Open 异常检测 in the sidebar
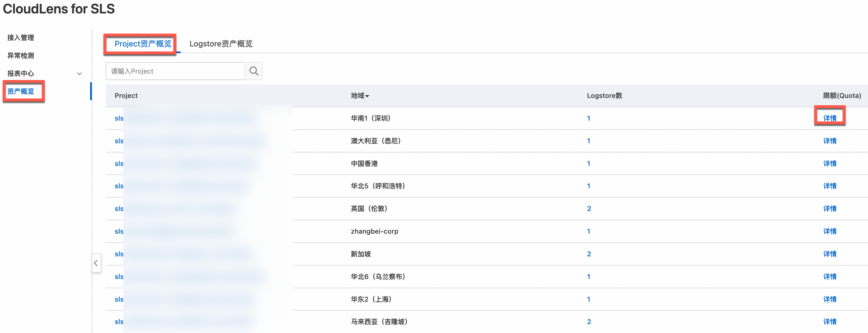 coord(20,55)
